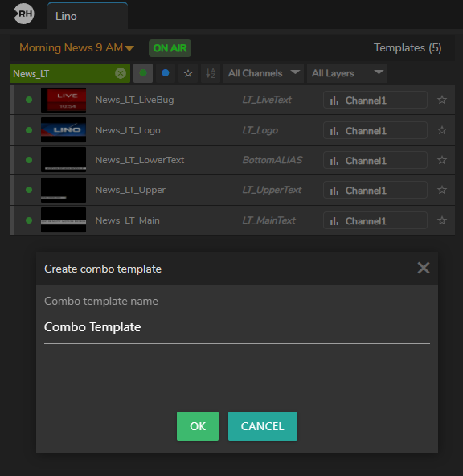Select the News_LT_Upper template row

232,190
